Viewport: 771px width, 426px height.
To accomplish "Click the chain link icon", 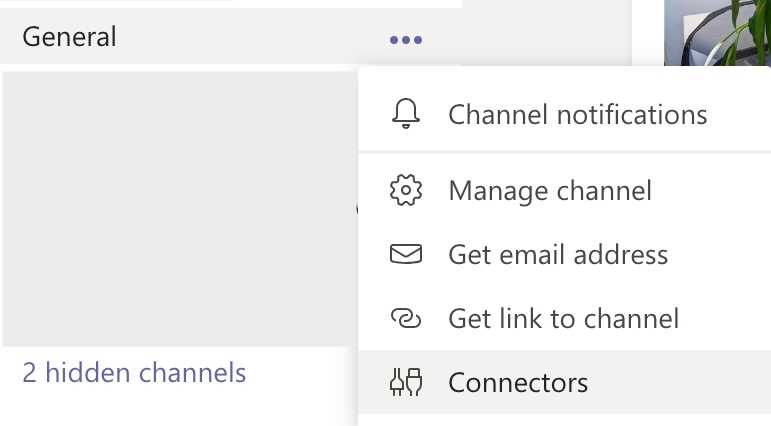I will 406,318.
